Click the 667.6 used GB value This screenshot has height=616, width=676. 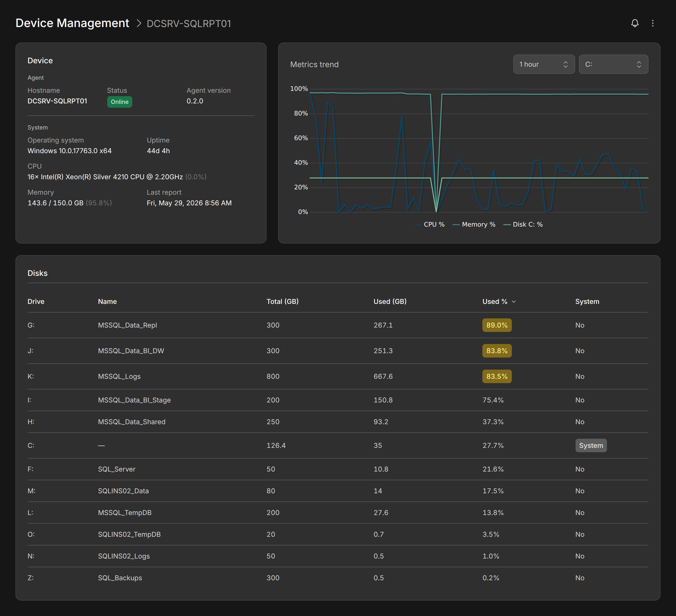383,376
